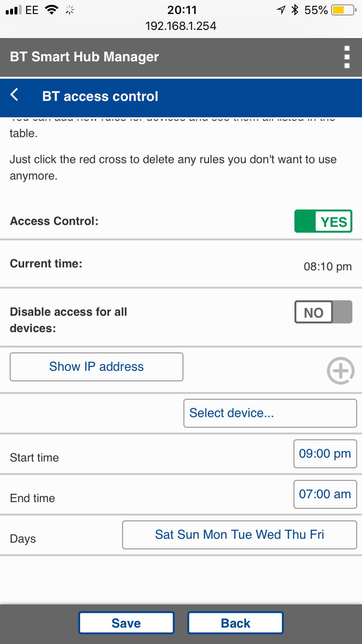This screenshot has width=362, height=644.
Task: Click the Show IP address button
Action: point(97,367)
